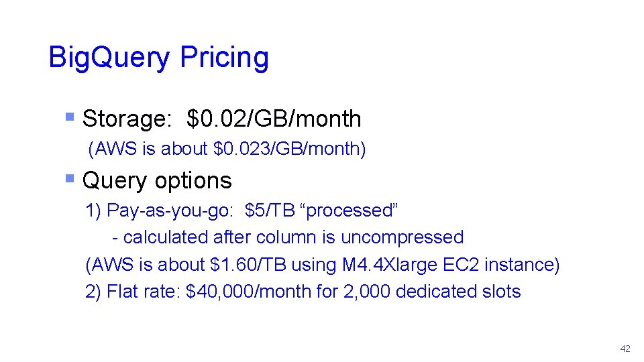The width and height of the screenshot is (644, 362).
Task: Click the Pay-as-you-go $5/TB line
Action: coord(241,211)
